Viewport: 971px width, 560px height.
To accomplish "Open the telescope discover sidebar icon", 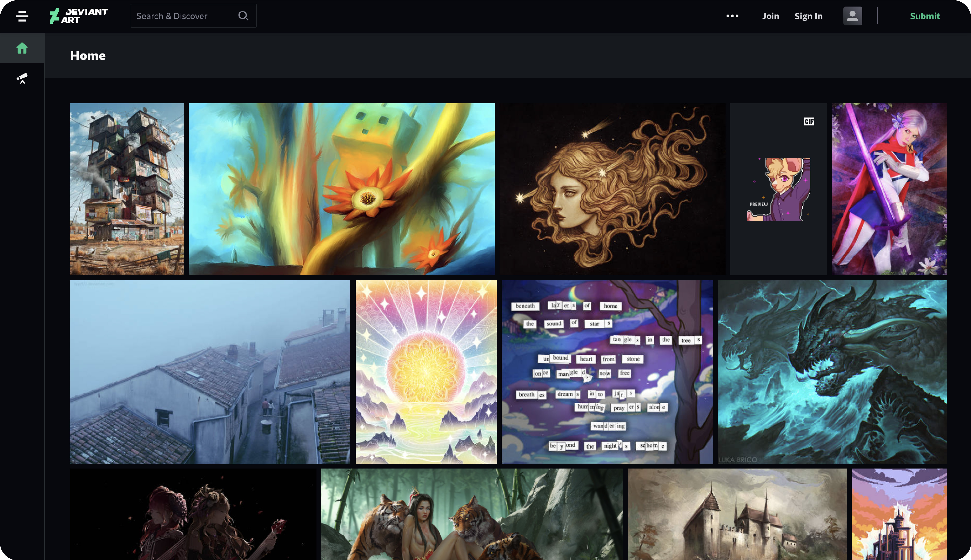I will click(x=22, y=78).
